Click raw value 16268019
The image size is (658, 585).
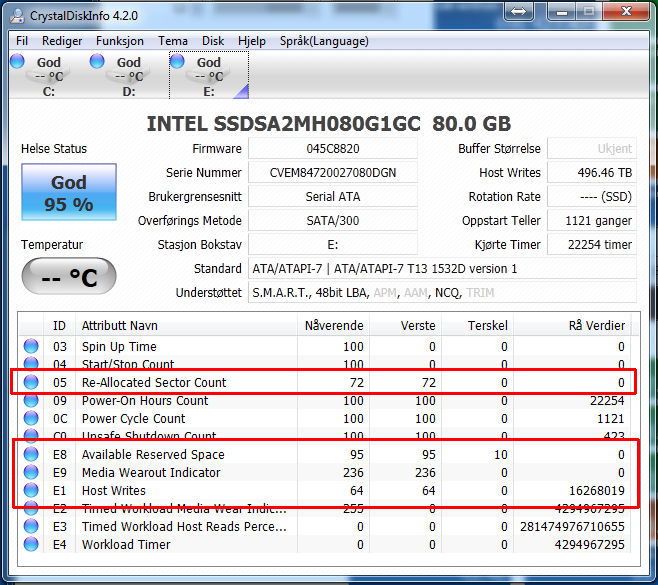pos(596,491)
